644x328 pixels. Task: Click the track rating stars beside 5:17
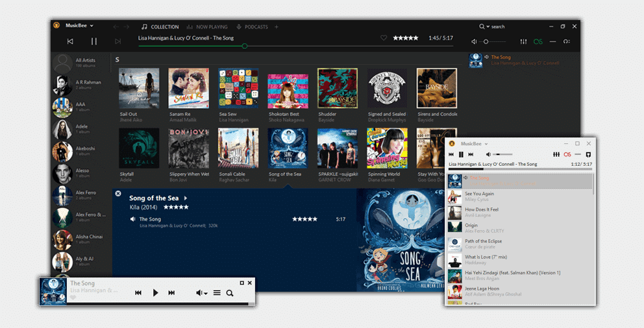304,219
